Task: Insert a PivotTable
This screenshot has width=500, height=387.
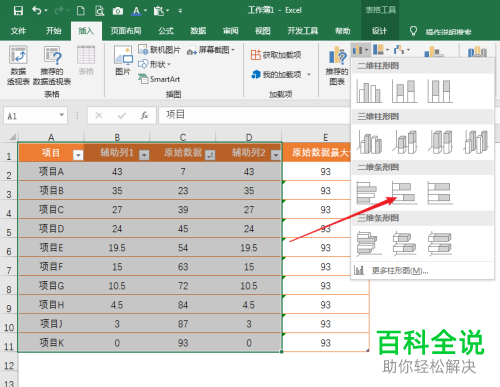Action: (x=18, y=65)
